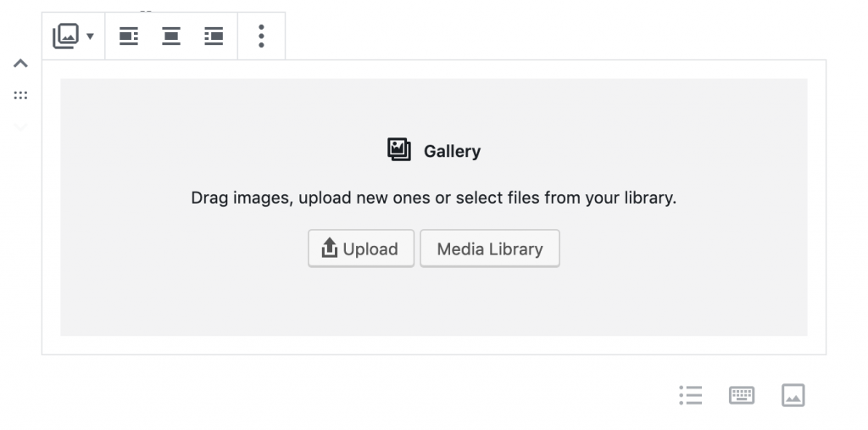Screen dimensions: 868x430
Task: Move the block up with chevron
Action: coord(21,63)
